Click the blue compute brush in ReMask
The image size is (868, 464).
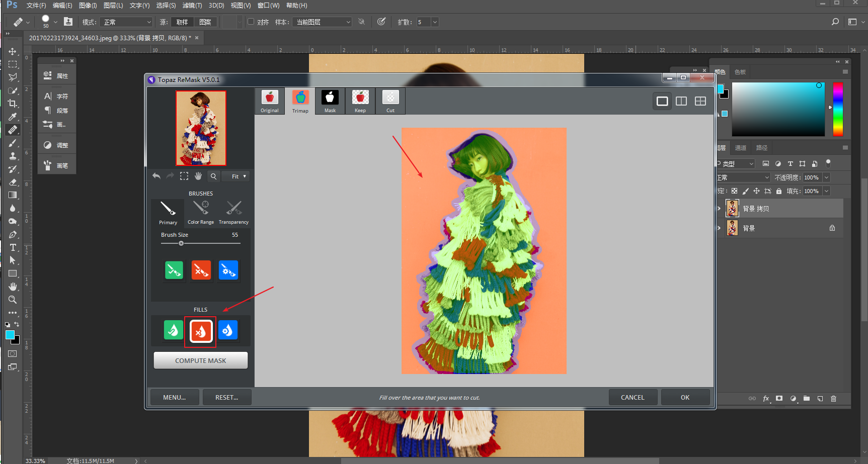point(228,270)
